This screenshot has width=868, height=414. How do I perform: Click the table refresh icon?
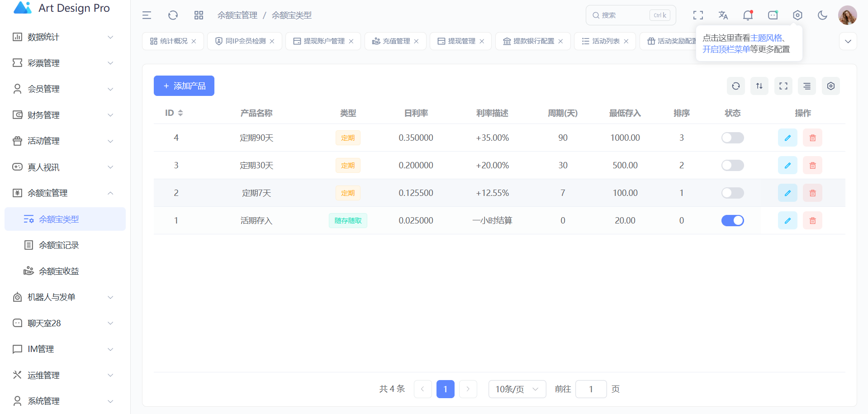click(735, 86)
